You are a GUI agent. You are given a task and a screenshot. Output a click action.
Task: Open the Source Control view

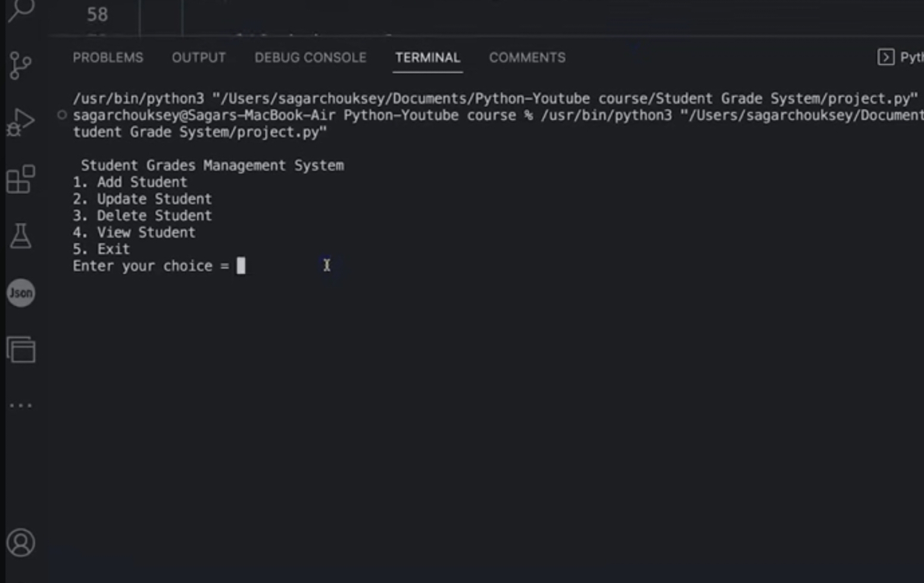pyautogui.click(x=21, y=65)
